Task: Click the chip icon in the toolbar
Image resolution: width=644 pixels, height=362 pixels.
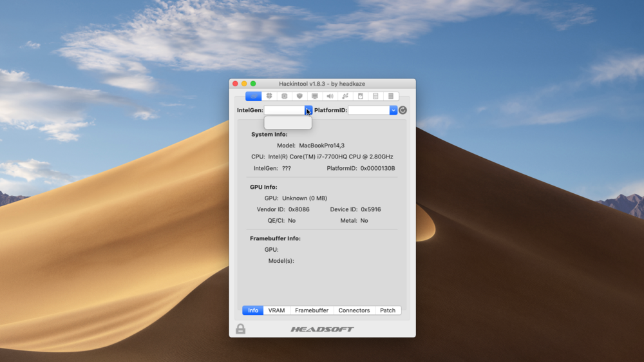Action: (x=284, y=96)
